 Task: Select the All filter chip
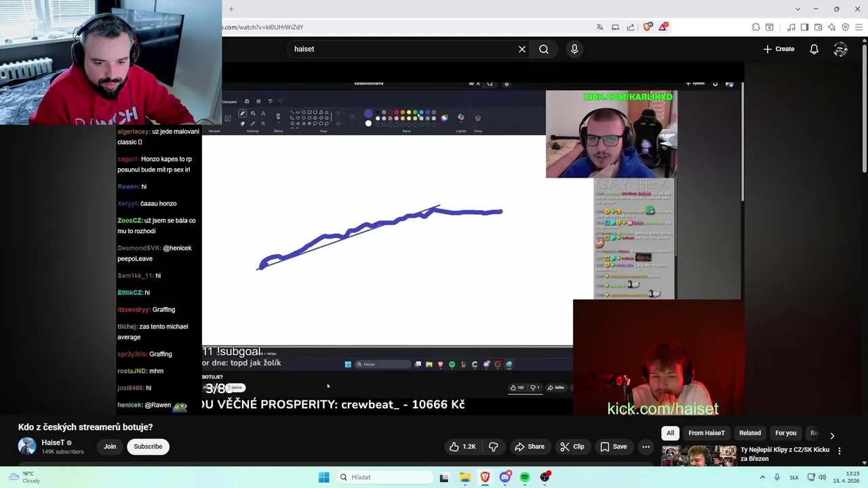[x=670, y=433]
